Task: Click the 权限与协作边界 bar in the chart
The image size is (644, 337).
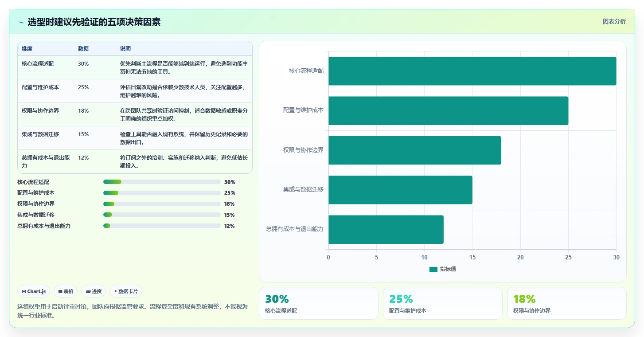Action: [415, 150]
